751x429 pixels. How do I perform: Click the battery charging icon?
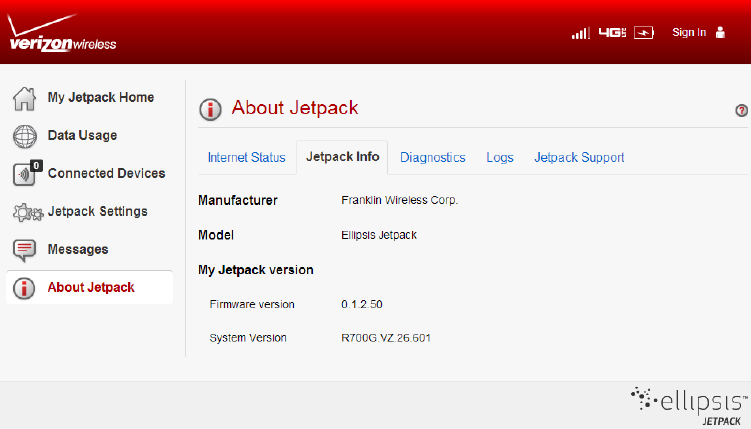(x=644, y=33)
